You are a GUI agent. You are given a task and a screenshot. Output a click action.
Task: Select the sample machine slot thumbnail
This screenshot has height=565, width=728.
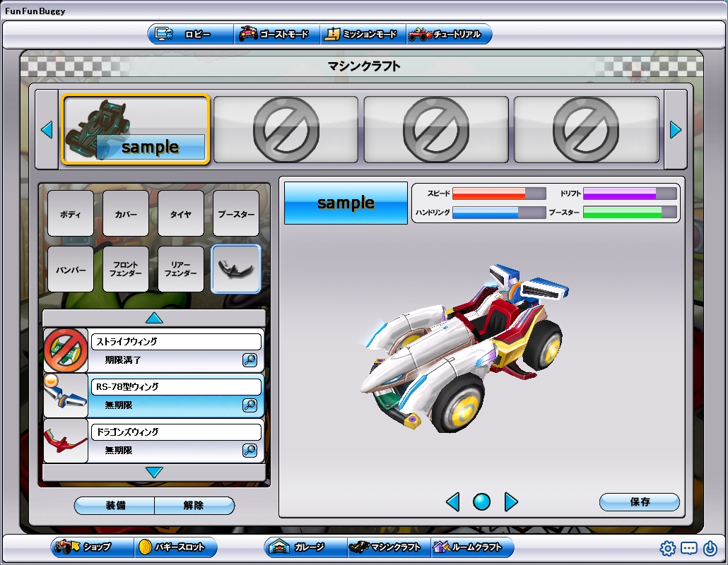[136, 129]
